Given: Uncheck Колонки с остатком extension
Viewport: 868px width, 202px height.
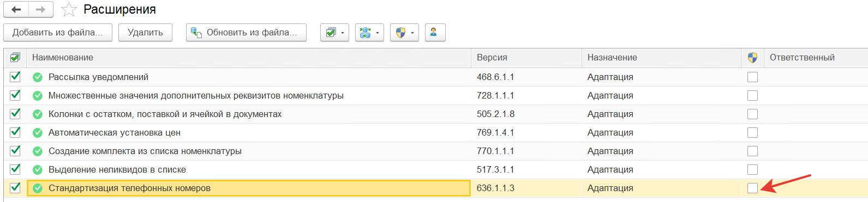Looking at the screenshot, I should pos(15,114).
